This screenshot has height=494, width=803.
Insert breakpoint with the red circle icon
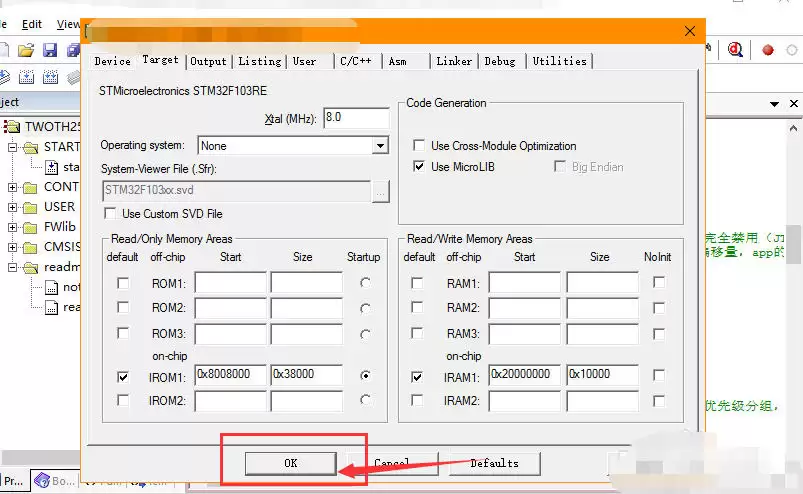768,50
